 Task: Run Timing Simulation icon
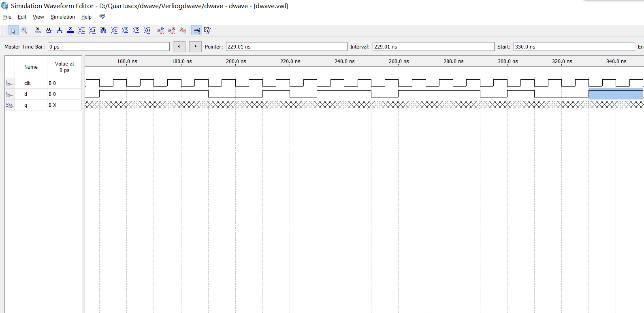click(172, 30)
